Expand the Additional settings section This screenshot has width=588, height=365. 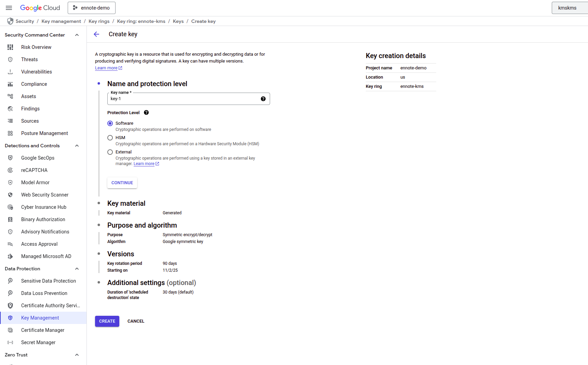151,283
